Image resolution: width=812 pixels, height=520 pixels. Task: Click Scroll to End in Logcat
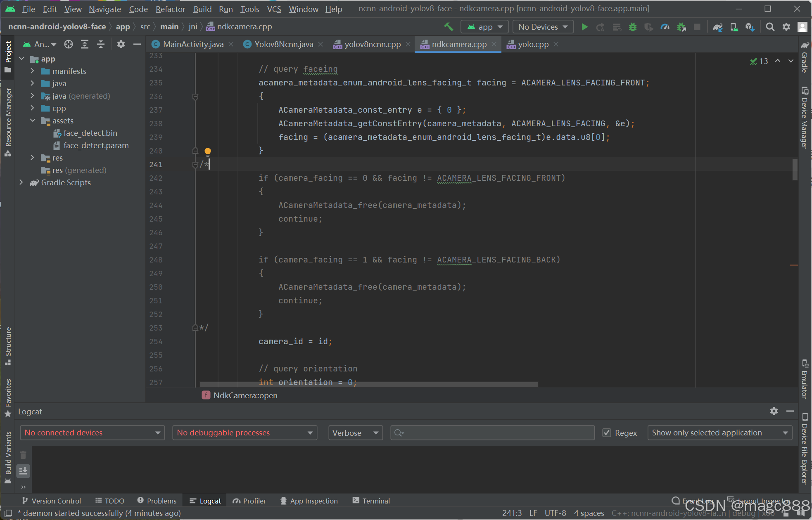click(23, 470)
